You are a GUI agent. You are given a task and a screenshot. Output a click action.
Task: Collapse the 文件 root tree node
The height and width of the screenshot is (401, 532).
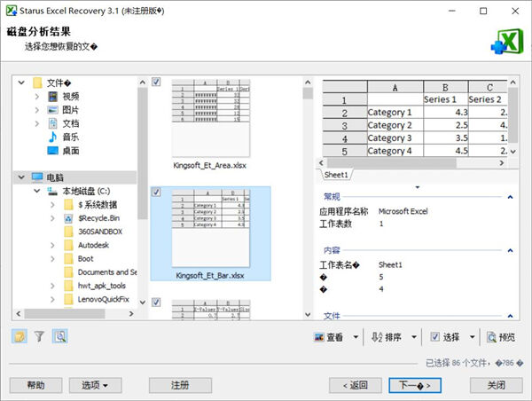[x=21, y=83]
